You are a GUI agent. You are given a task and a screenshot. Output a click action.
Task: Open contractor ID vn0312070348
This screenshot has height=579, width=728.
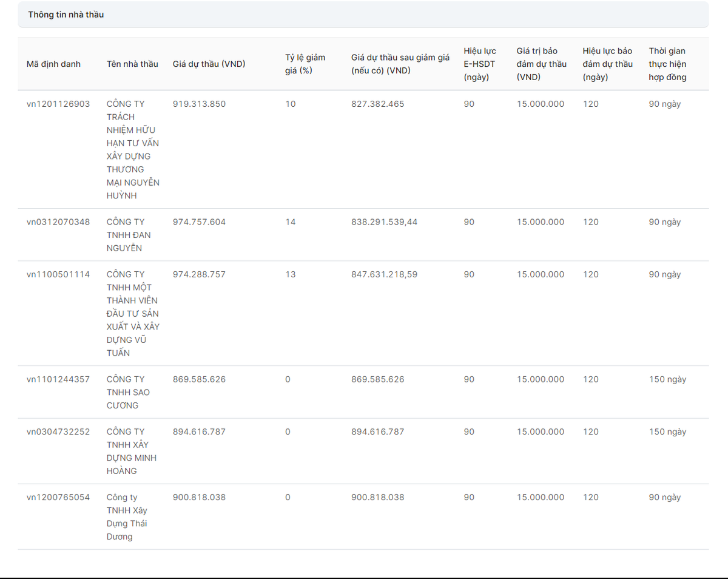pyautogui.click(x=58, y=222)
